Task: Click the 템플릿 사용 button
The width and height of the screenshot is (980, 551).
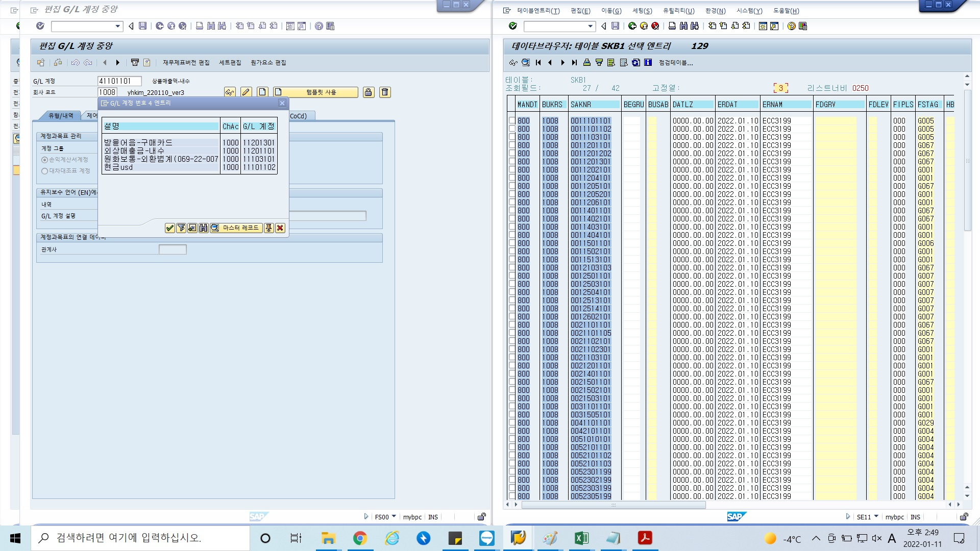Action: coord(315,92)
